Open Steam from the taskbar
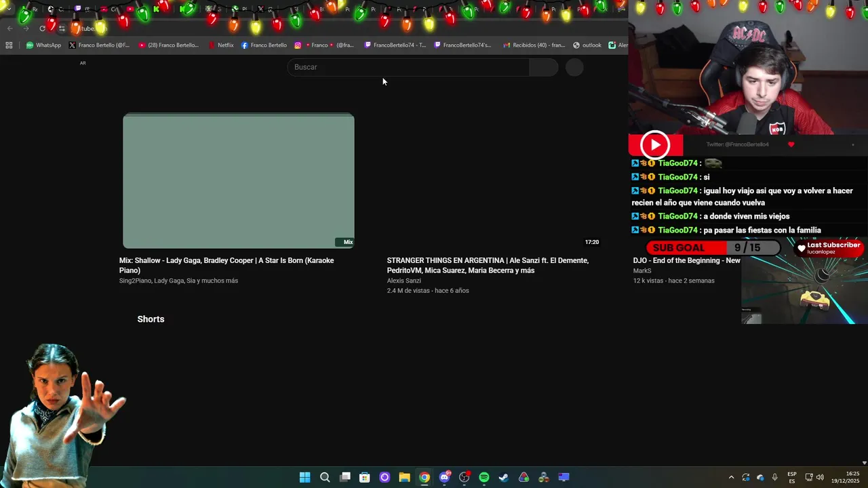The height and width of the screenshot is (488, 868). (504, 477)
